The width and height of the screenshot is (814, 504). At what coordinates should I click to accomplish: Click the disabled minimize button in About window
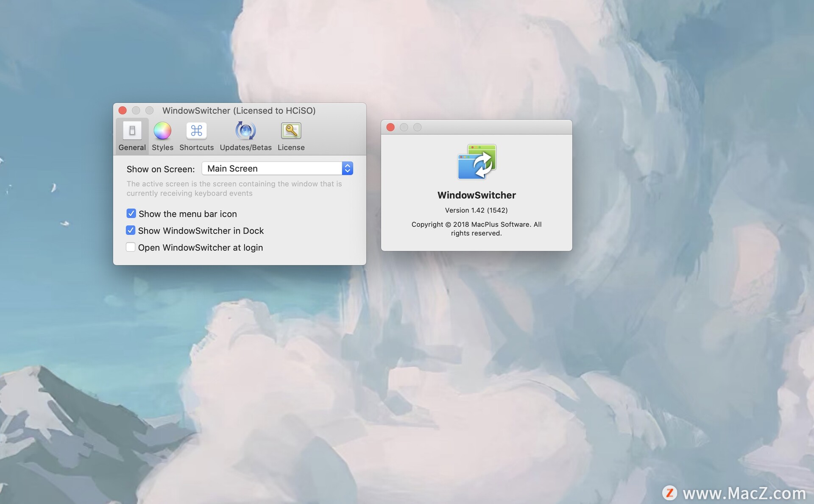point(404,127)
